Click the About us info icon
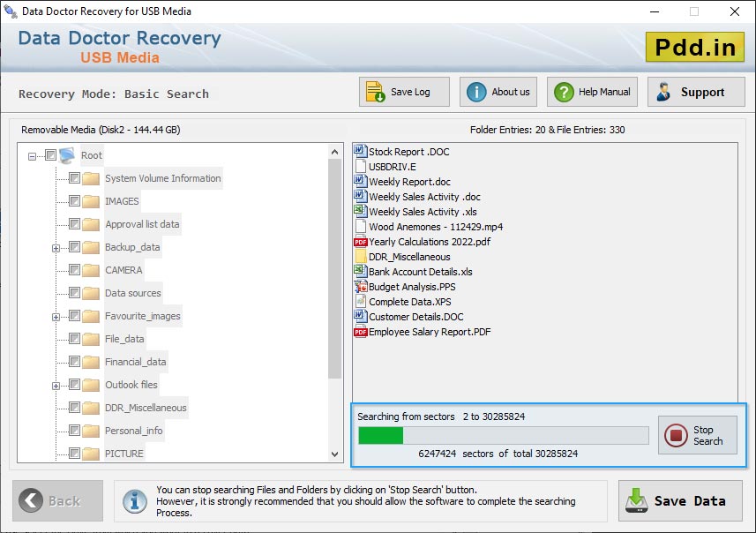The width and height of the screenshot is (756, 533). [x=476, y=92]
